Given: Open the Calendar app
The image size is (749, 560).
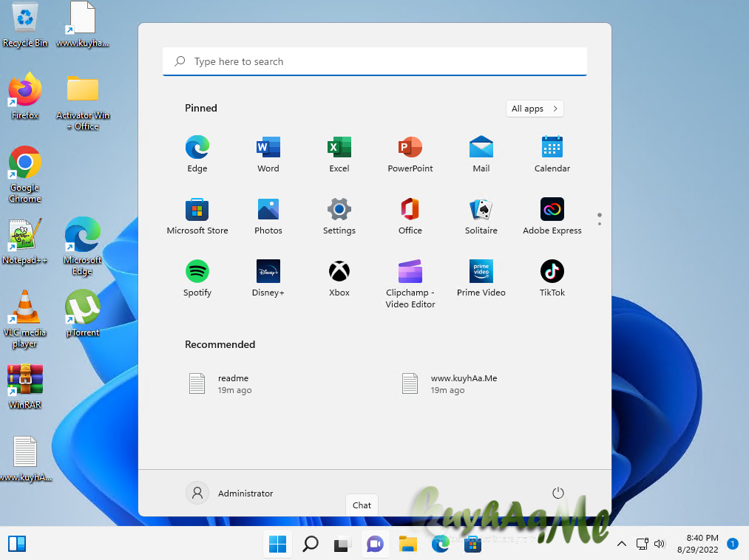Looking at the screenshot, I should tap(552, 154).
